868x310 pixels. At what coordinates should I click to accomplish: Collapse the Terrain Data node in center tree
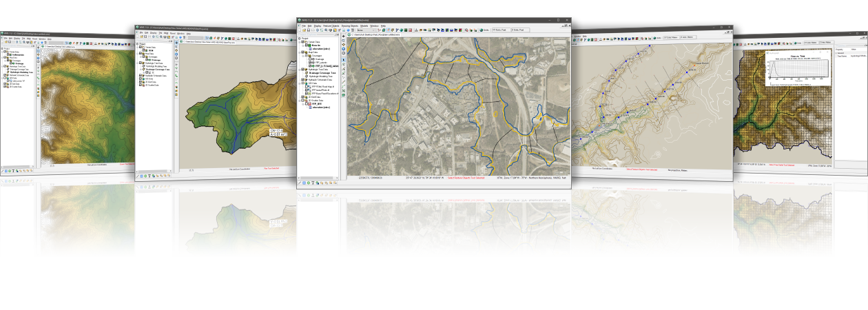(300, 42)
